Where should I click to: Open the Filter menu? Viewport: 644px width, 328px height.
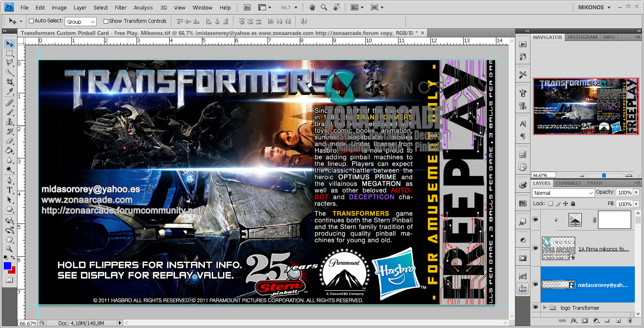point(121,7)
